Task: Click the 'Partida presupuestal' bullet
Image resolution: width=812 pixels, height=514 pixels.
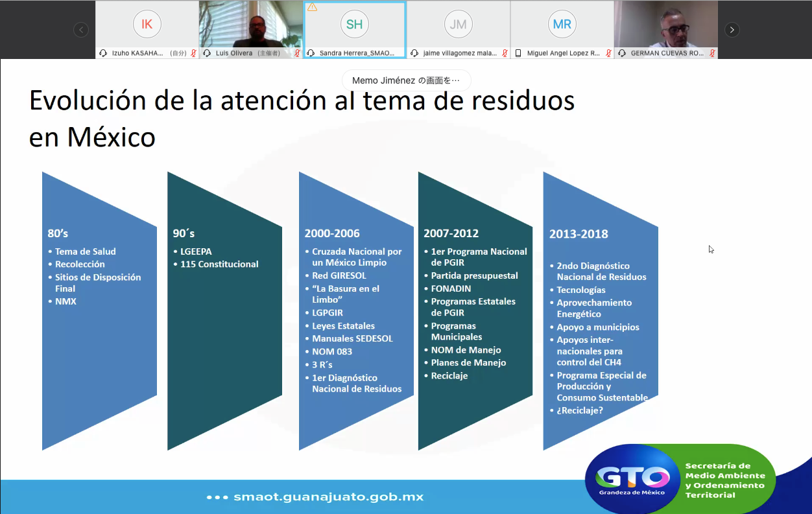Action: pos(475,275)
